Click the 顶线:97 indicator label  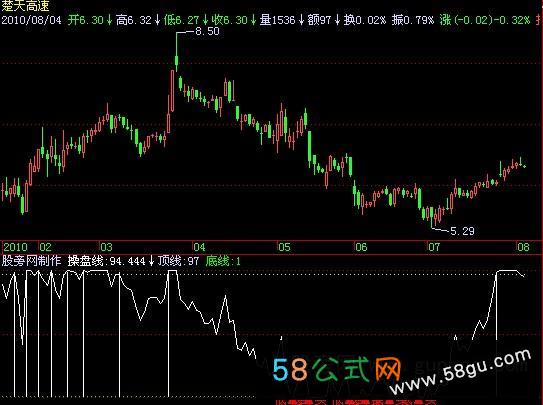(x=178, y=261)
